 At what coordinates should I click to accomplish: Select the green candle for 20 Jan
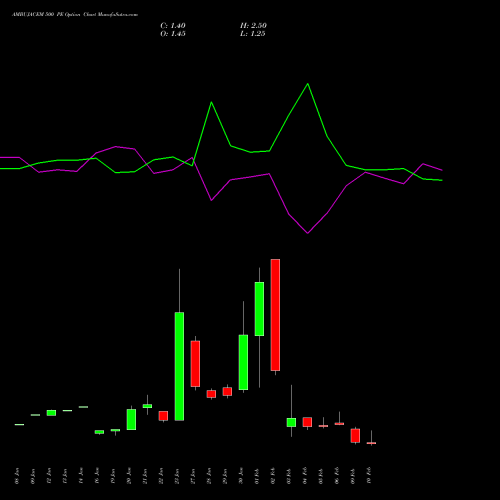point(131,419)
